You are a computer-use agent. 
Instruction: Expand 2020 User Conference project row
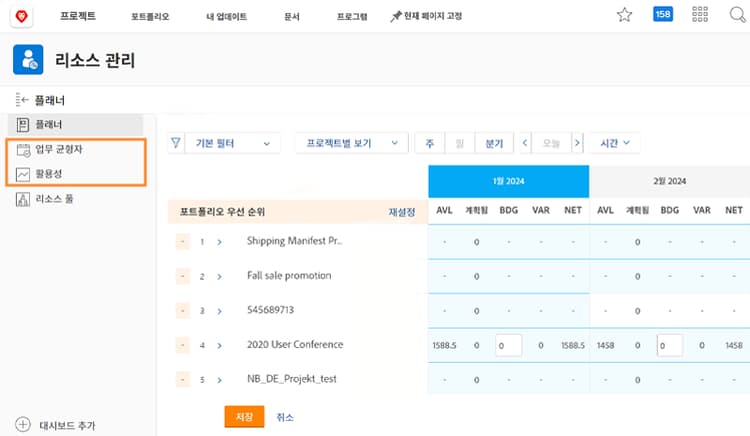click(x=220, y=345)
